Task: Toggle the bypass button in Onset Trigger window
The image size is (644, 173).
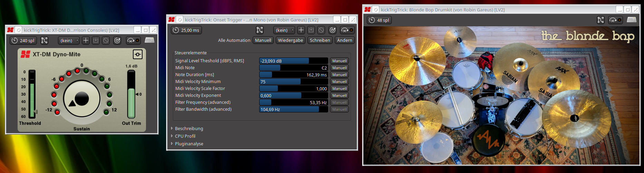Action: [x=347, y=30]
